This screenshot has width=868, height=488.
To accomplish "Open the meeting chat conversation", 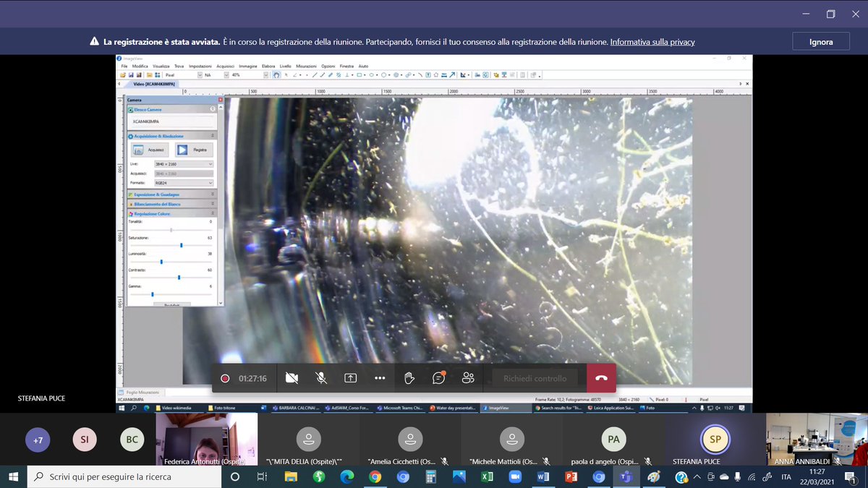I will 438,378.
